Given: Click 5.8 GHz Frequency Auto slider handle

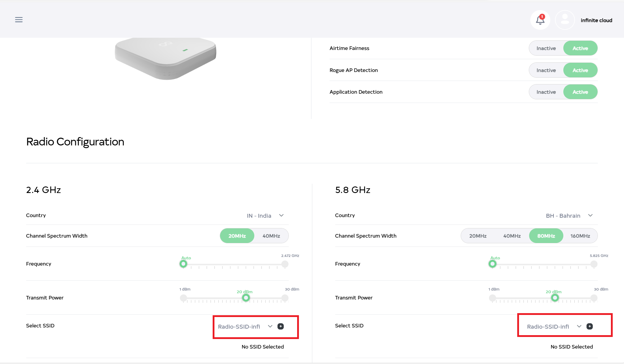Looking at the screenshot, I should 493,264.
